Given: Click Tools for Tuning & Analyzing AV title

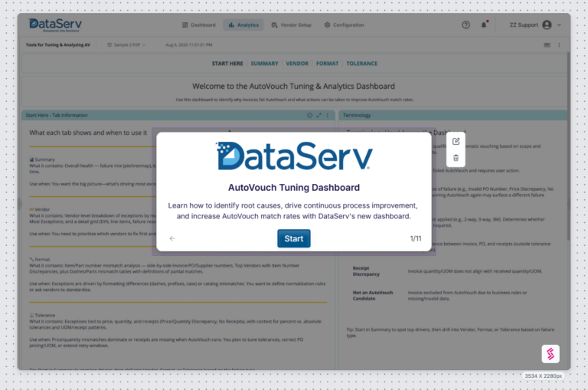Looking at the screenshot, I should tap(58, 44).
